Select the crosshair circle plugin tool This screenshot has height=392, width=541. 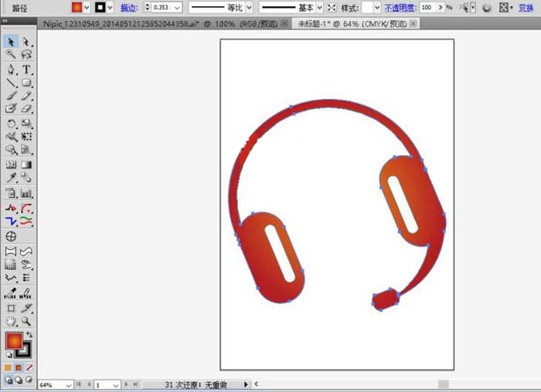point(11,237)
